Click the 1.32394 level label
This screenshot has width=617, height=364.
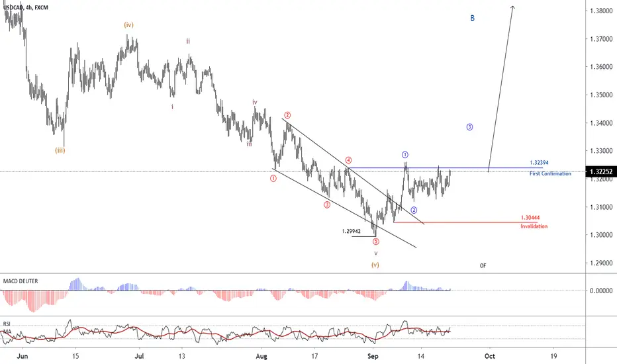click(539, 163)
